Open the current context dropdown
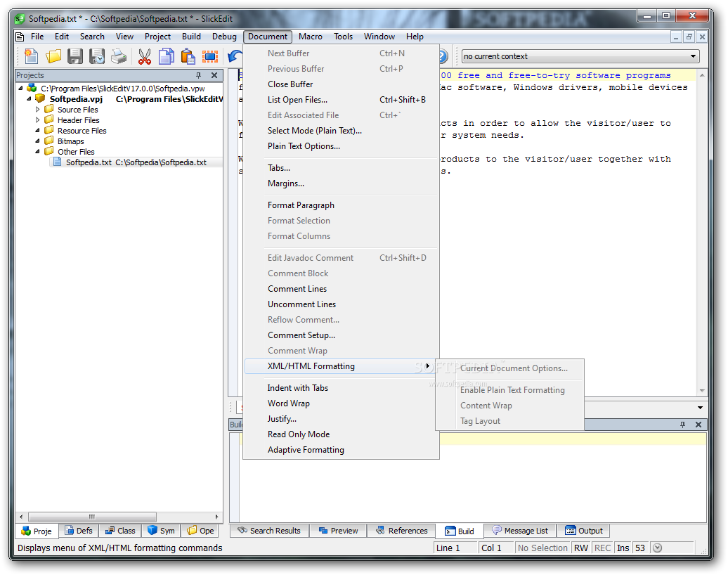 click(693, 56)
